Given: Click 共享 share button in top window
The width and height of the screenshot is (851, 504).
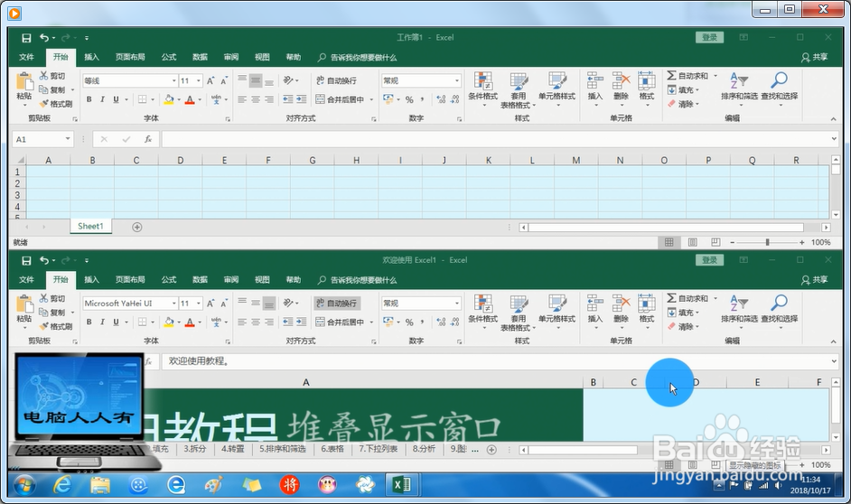Looking at the screenshot, I should (x=815, y=57).
